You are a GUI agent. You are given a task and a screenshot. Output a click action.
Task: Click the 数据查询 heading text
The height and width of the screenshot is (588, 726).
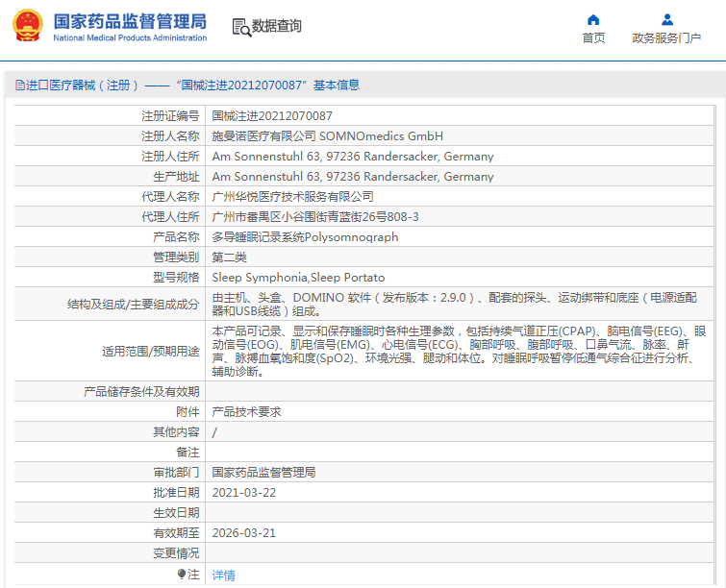tap(276, 26)
